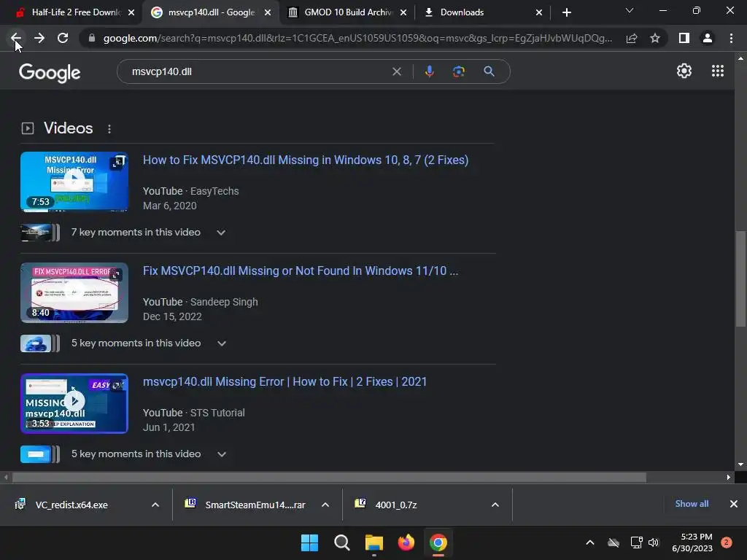The height and width of the screenshot is (560, 747).
Task: Submit search with magnifier icon
Action: click(x=489, y=71)
